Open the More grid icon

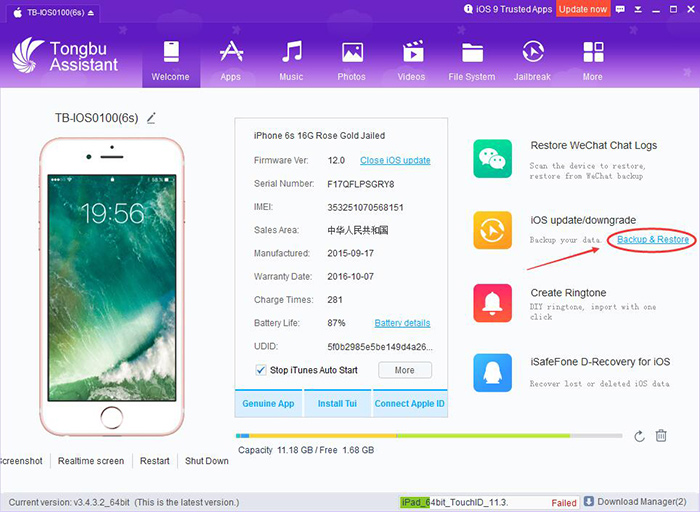click(593, 52)
